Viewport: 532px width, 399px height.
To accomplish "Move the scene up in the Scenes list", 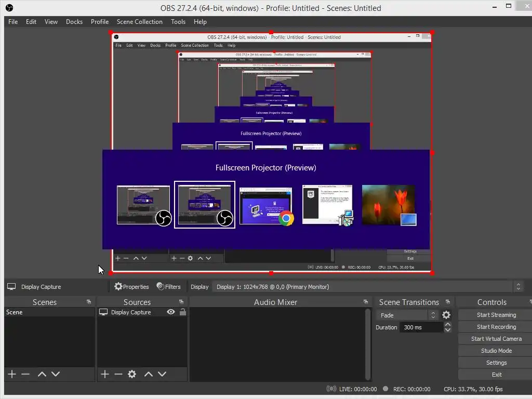I will click(x=42, y=374).
